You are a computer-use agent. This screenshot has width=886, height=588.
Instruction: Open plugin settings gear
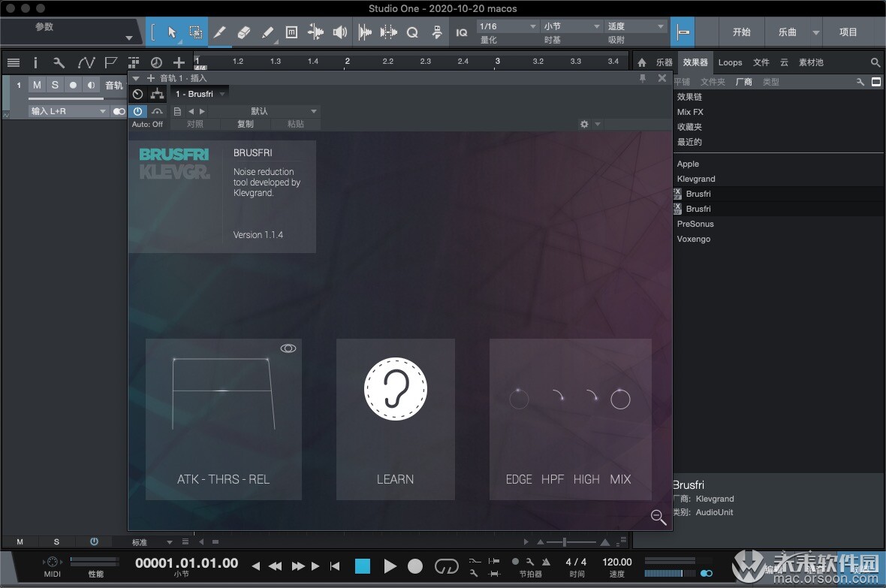(584, 124)
